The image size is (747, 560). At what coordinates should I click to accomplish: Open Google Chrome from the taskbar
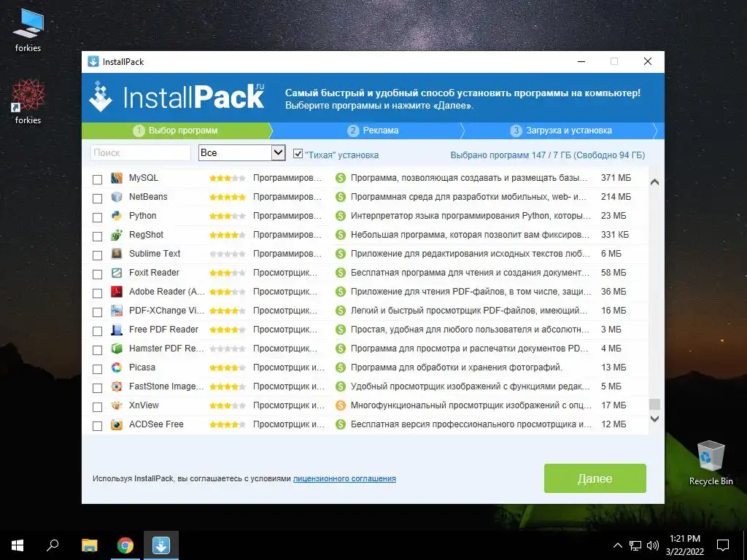pos(125,545)
